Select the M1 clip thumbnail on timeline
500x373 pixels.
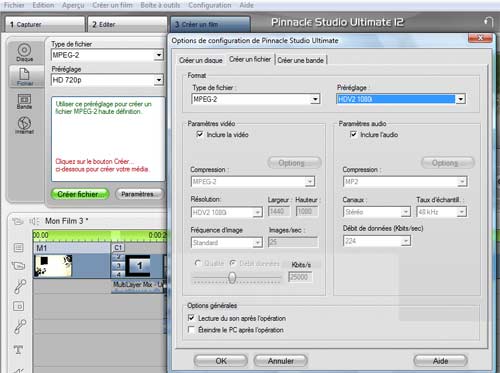(x=53, y=266)
